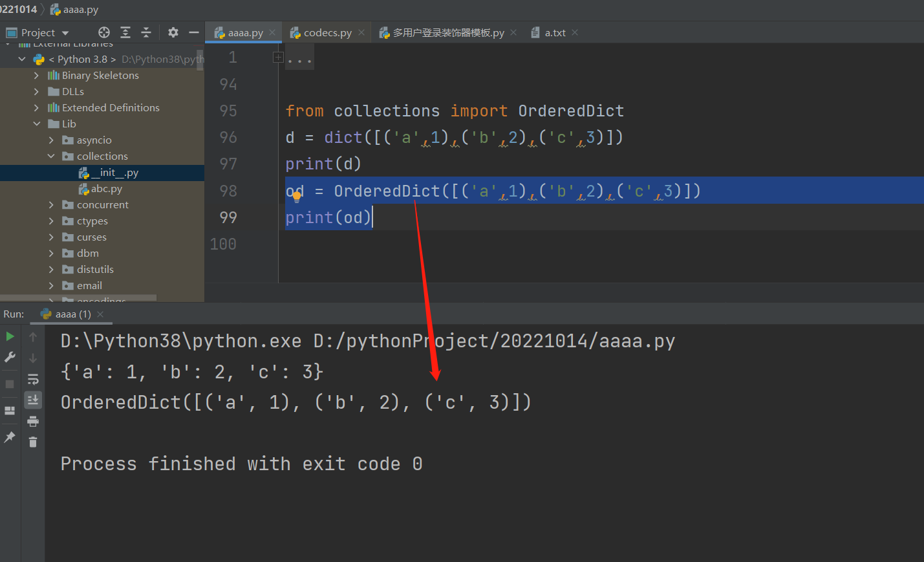The height and width of the screenshot is (562, 924).
Task: Click the 'print(d)' code line
Action: coord(323,164)
